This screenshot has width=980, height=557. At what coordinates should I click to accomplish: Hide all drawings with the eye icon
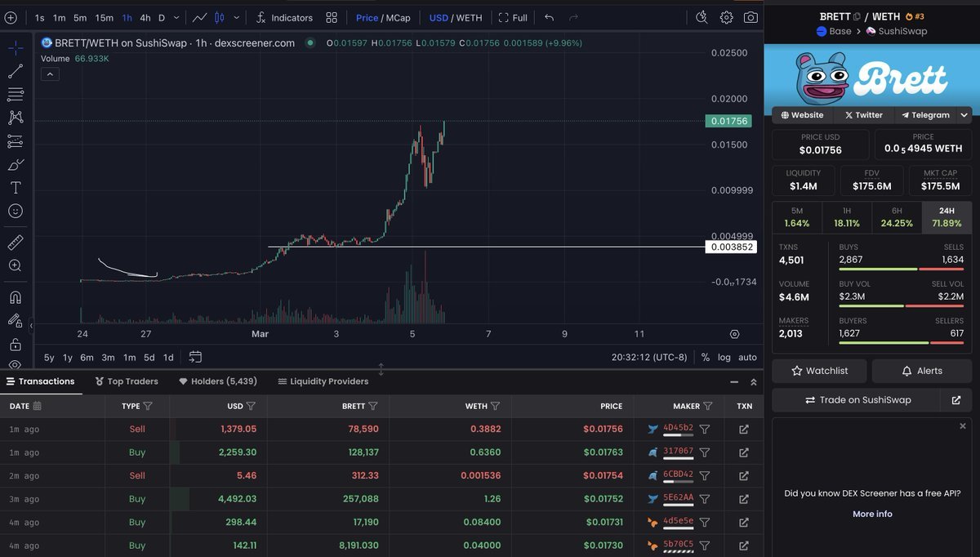point(15,364)
